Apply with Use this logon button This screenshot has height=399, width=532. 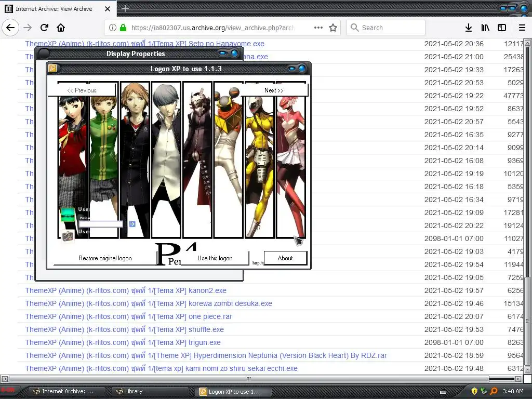tap(215, 258)
